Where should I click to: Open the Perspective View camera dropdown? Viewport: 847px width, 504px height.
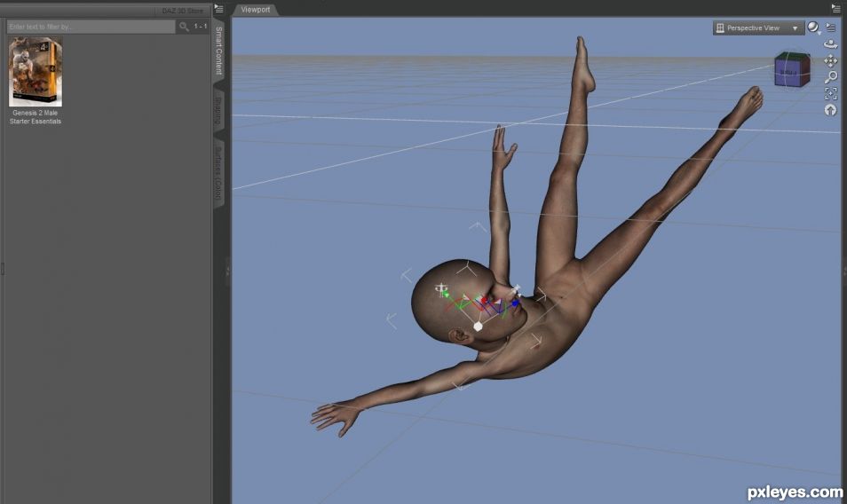(x=758, y=28)
